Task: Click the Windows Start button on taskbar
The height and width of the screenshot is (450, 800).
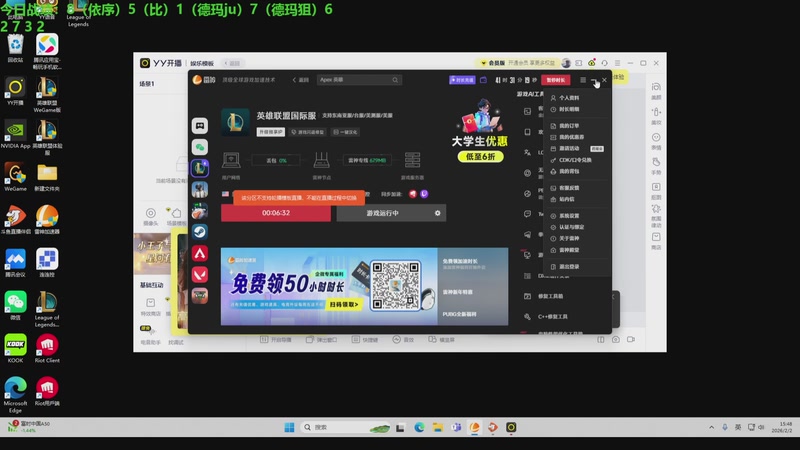Action: 289,428
